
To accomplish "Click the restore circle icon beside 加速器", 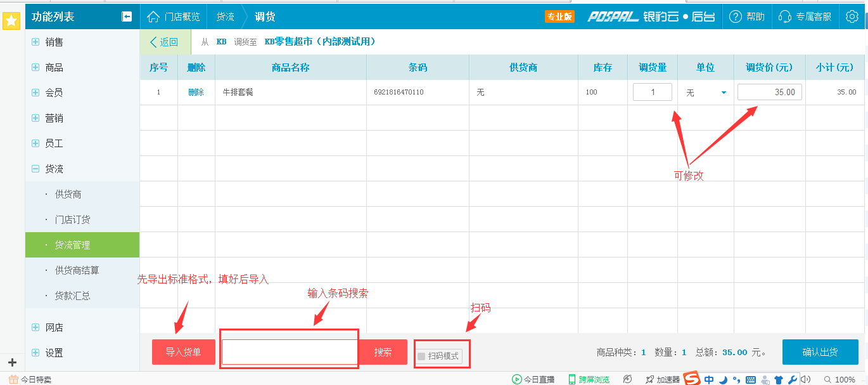I will 628,379.
